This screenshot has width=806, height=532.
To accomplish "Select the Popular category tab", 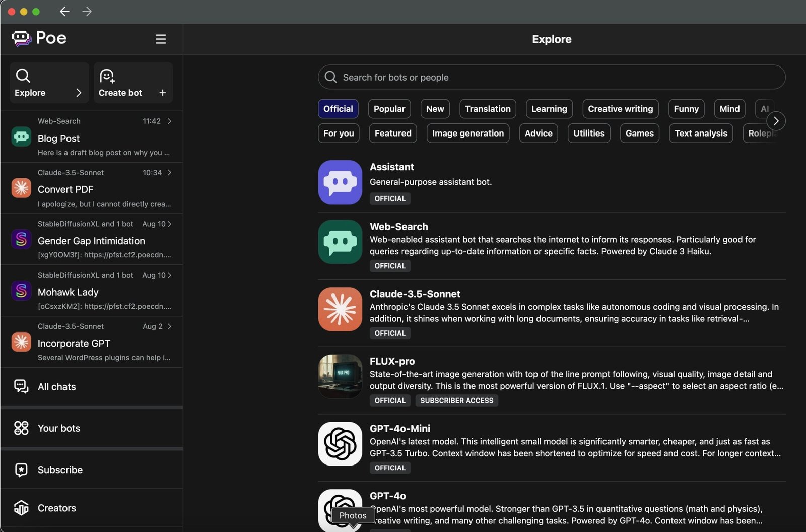I will coord(389,109).
